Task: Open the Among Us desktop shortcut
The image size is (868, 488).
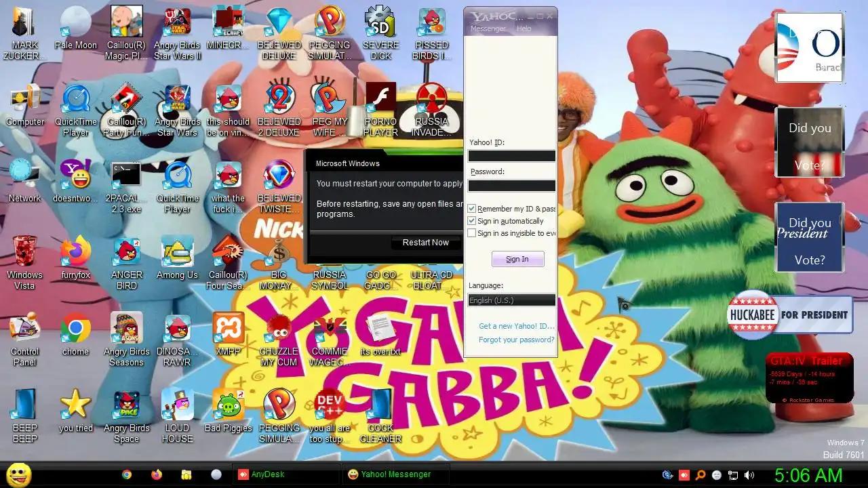Action: click(x=178, y=259)
